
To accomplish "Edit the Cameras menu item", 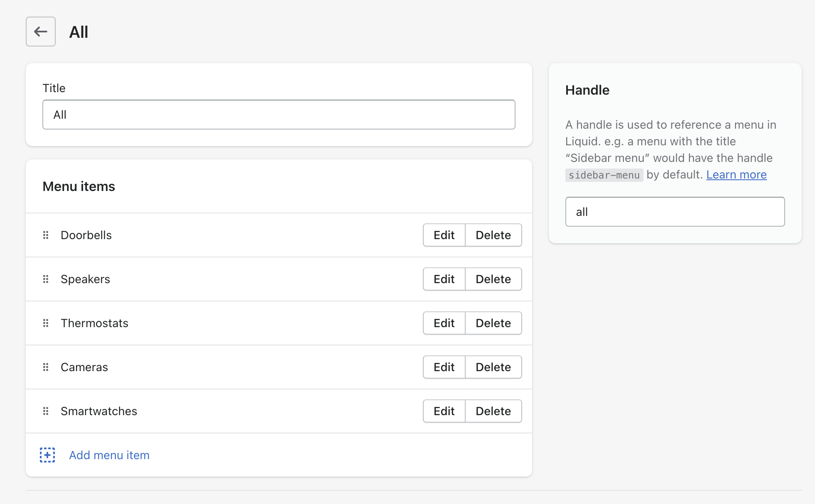I will (444, 367).
